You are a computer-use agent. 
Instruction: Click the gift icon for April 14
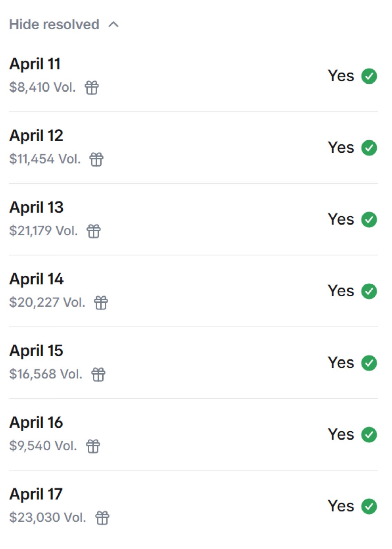tap(101, 303)
